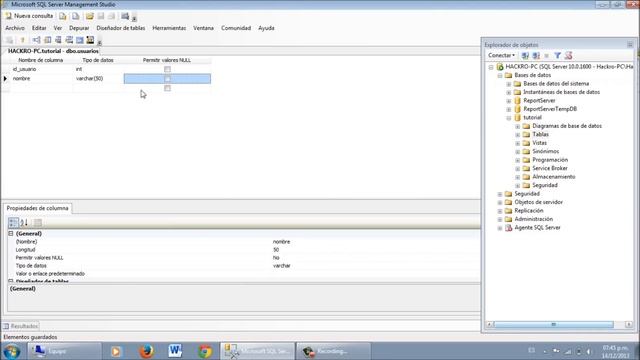The width and height of the screenshot is (640, 360).
Task: Click the Permitir valores NULL property row
Action: click(244, 258)
